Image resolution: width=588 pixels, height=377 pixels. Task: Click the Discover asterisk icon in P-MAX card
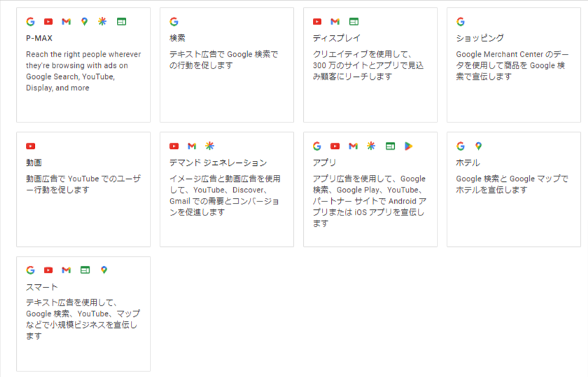[x=102, y=22]
